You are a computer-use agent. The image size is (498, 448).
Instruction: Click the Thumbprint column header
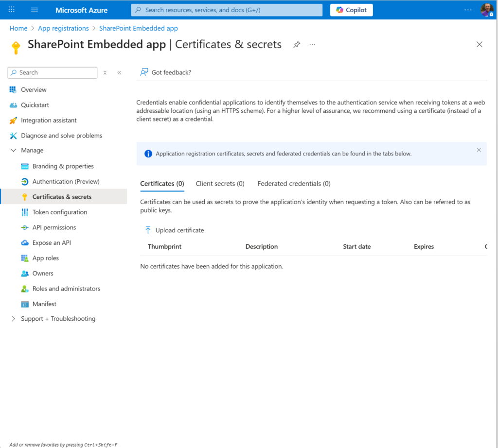164,246
